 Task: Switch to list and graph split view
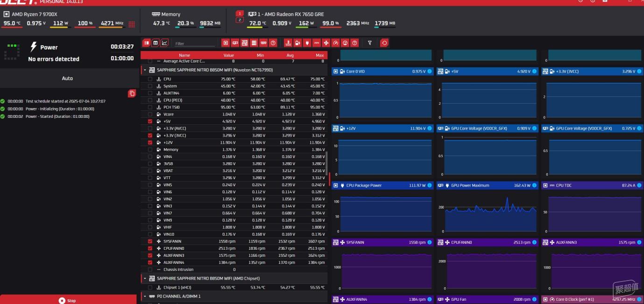coord(146,43)
